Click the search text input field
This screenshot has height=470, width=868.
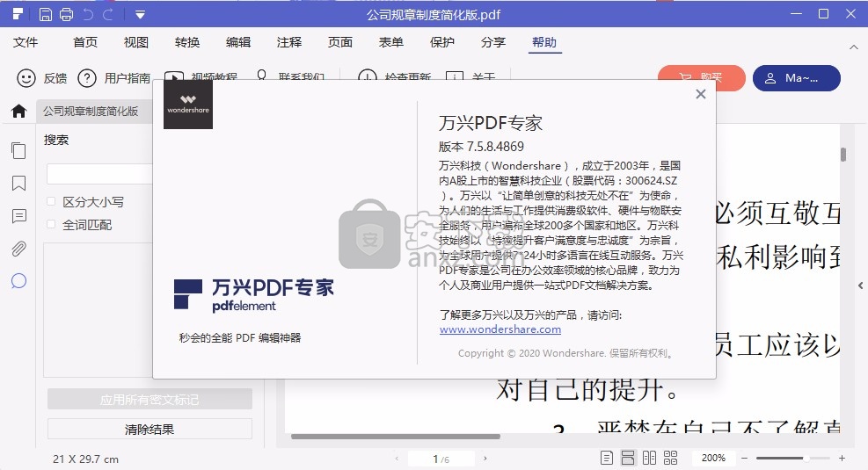point(99,174)
